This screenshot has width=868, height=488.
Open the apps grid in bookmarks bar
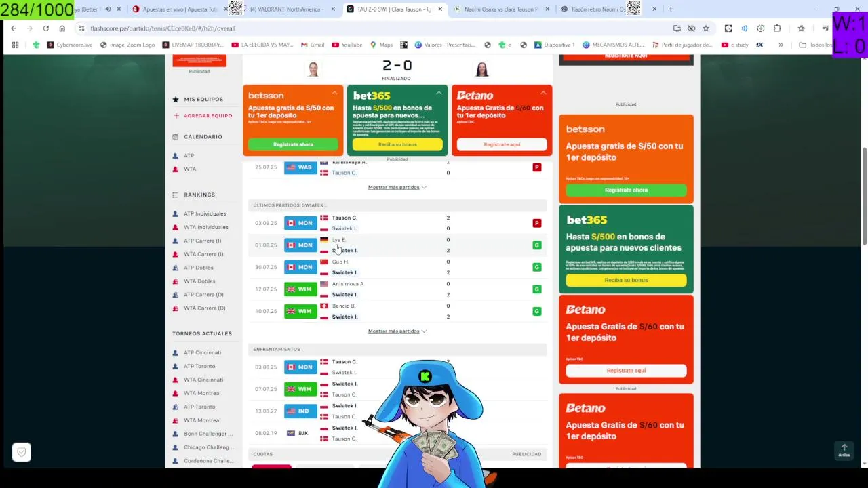click(x=15, y=45)
